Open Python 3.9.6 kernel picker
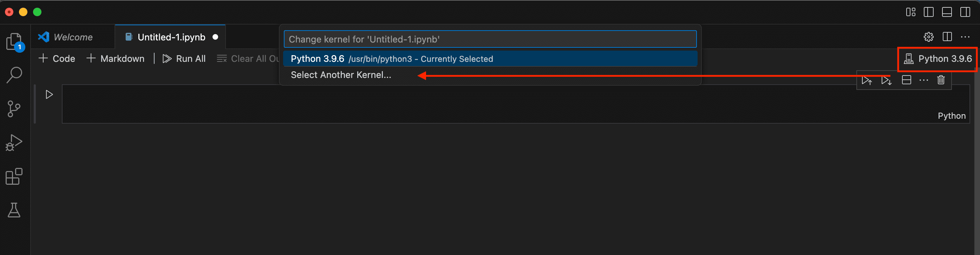 938,59
